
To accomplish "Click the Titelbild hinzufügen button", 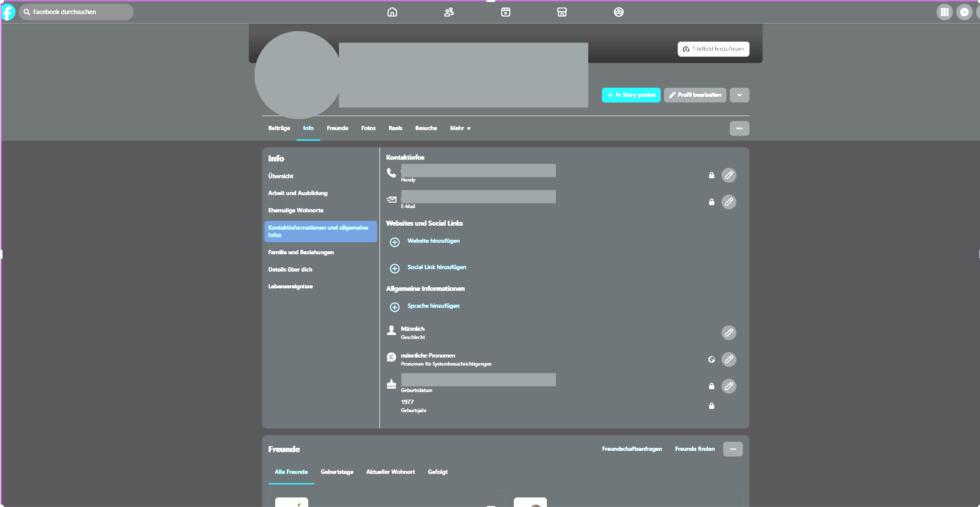I will pyautogui.click(x=713, y=49).
